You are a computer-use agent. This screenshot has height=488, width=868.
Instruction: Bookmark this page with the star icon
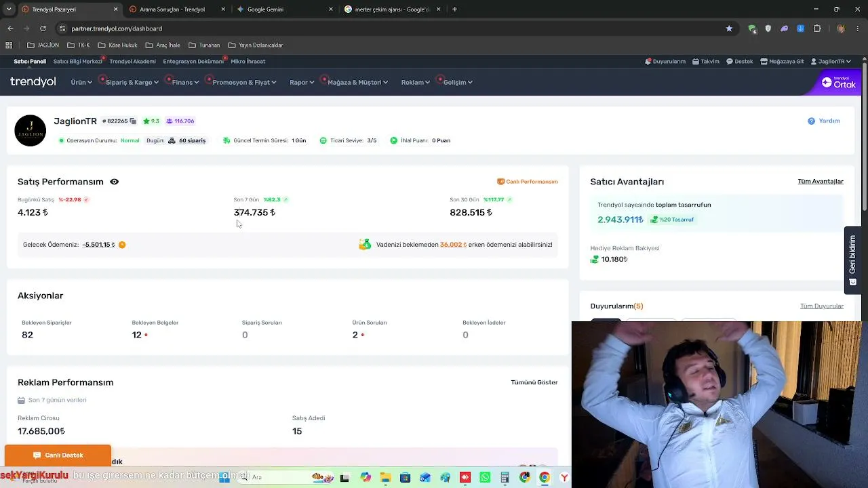[x=729, y=28]
